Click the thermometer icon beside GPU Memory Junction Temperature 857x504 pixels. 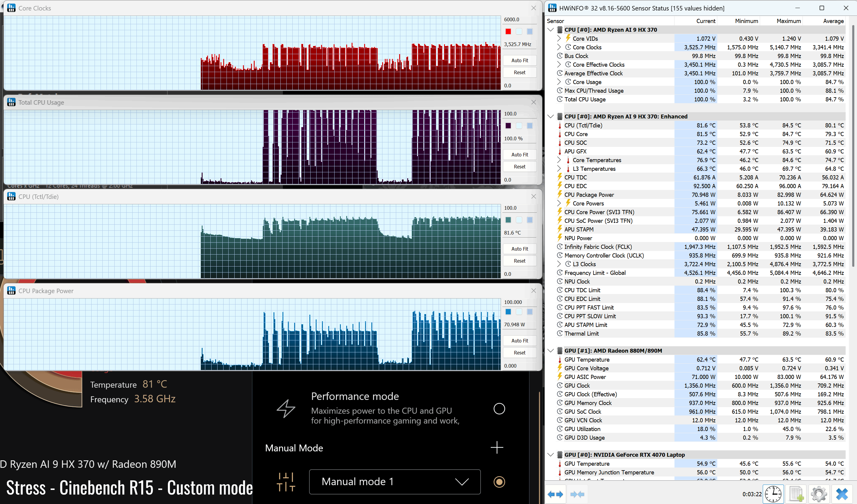pos(560,472)
